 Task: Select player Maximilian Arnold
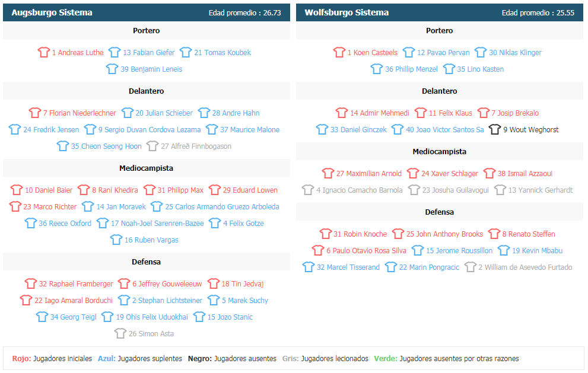pos(368,174)
